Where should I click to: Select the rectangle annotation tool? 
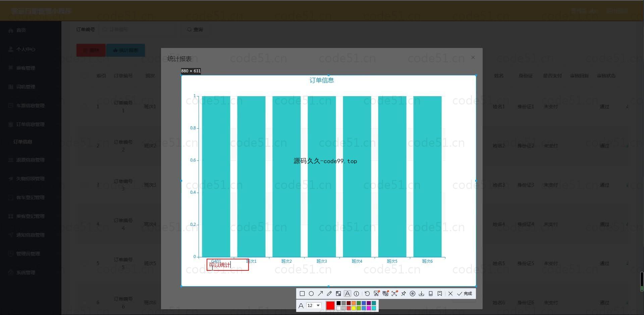(302, 294)
